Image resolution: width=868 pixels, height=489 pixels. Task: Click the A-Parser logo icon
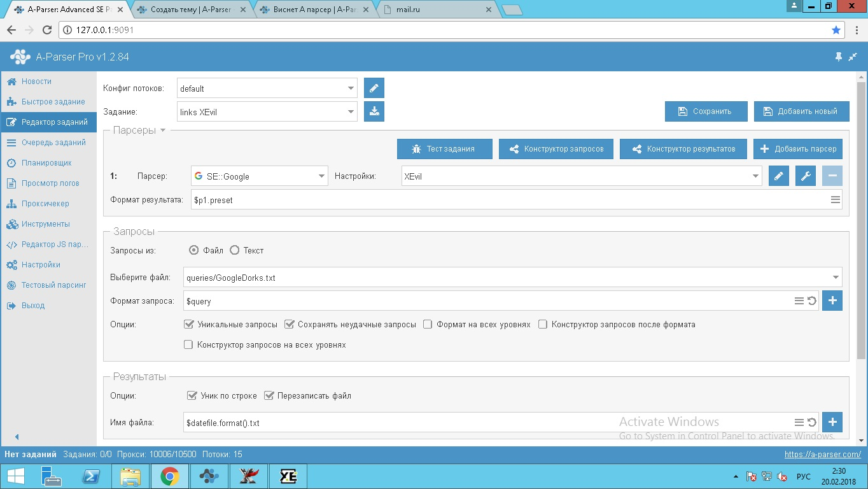(x=20, y=57)
